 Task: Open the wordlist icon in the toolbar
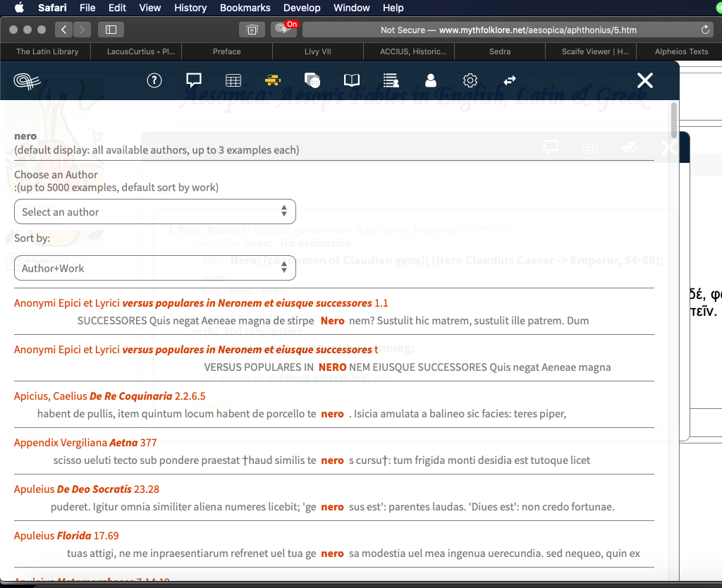391,80
